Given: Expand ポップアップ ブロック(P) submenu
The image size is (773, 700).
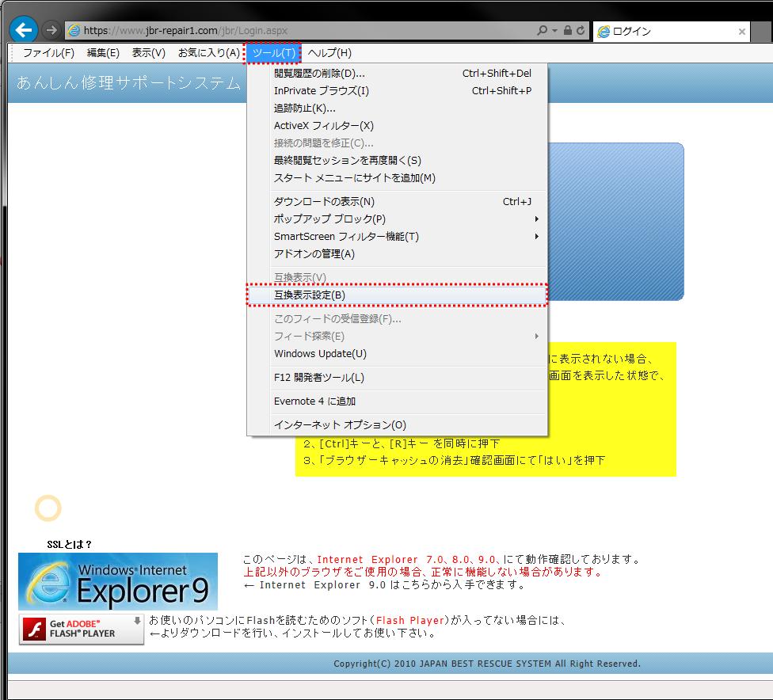Looking at the screenshot, I should coord(398,219).
